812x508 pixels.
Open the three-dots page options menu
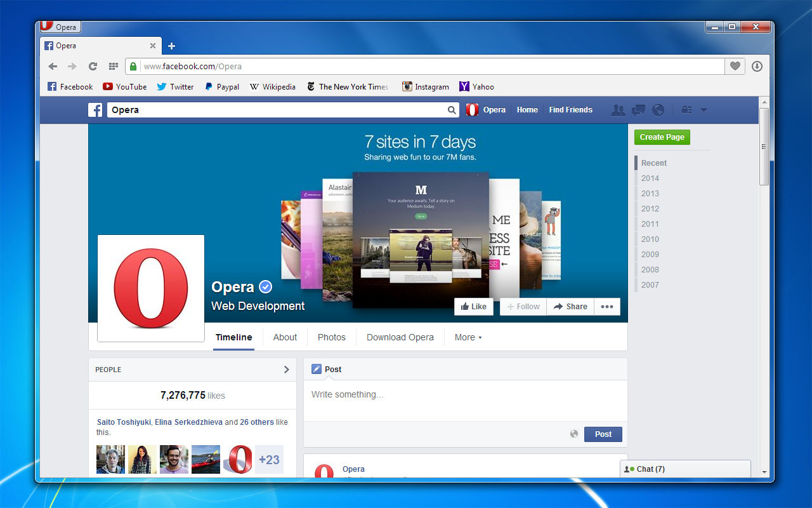(x=607, y=307)
